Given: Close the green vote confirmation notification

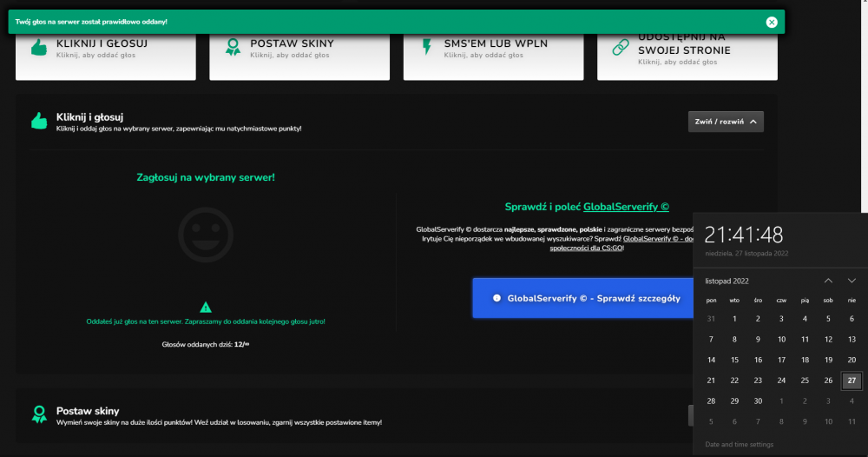Looking at the screenshot, I should pos(771,23).
